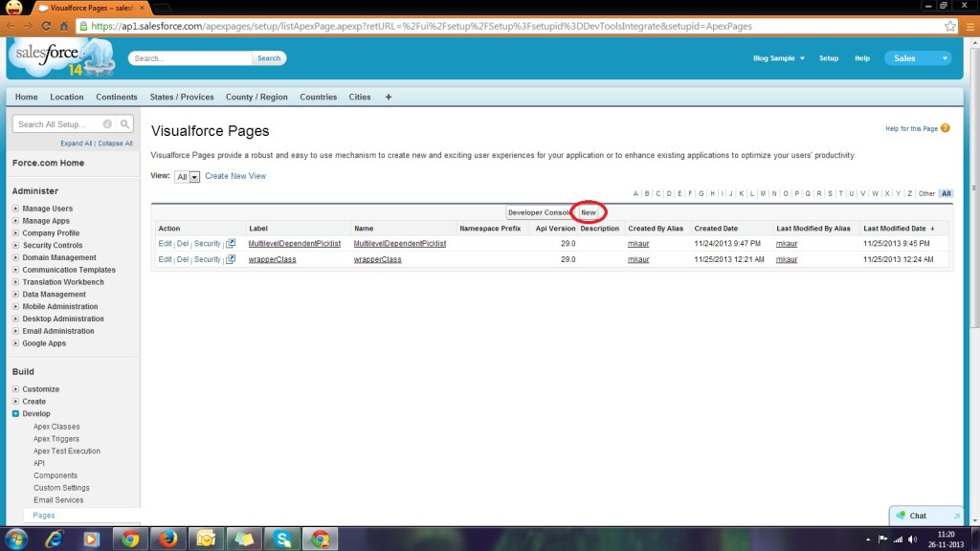Expand the Manage Apps section
This screenshot has width=980, height=551.
[x=15, y=221]
